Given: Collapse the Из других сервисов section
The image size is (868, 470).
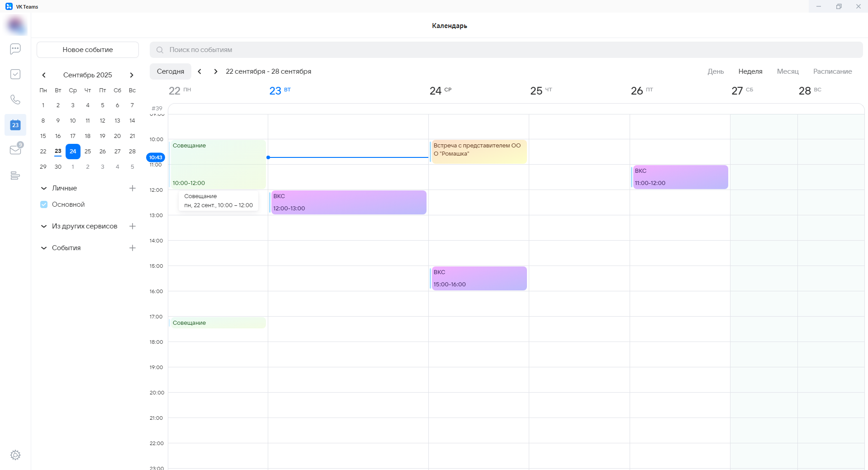Looking at the screenshot, I should pos(44,226).
